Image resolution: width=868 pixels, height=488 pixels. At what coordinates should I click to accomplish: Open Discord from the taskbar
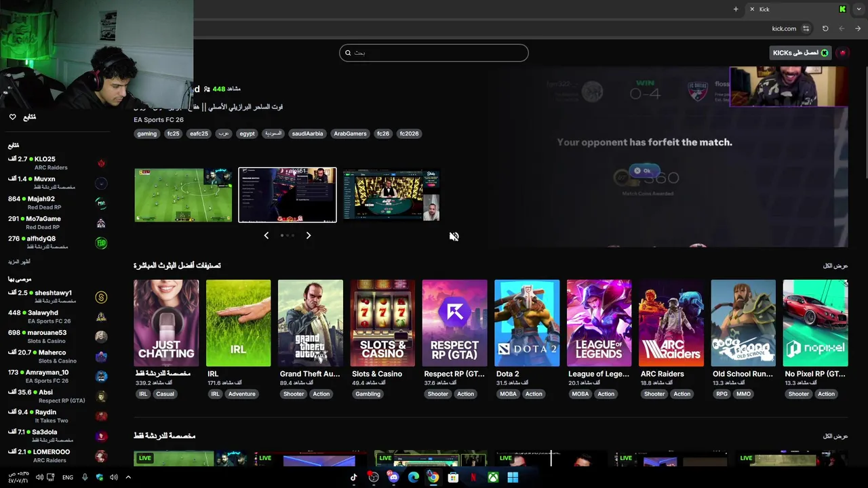coord(393,477)
